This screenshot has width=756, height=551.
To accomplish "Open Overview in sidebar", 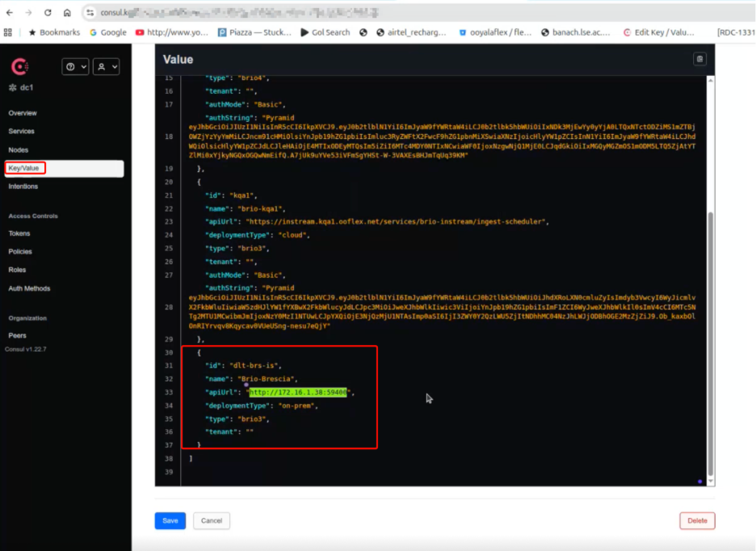I will [23, 113].
